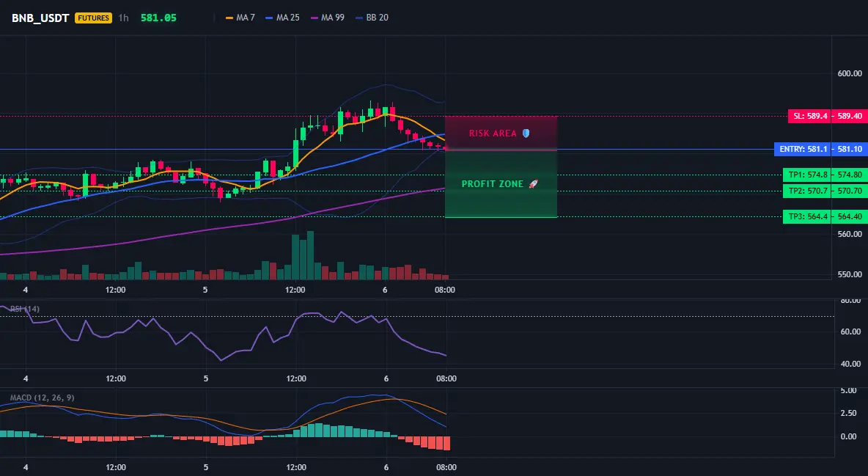Click the 581.10 axis price tag
This screenshot has height=476, width=868.
point(850,149)
